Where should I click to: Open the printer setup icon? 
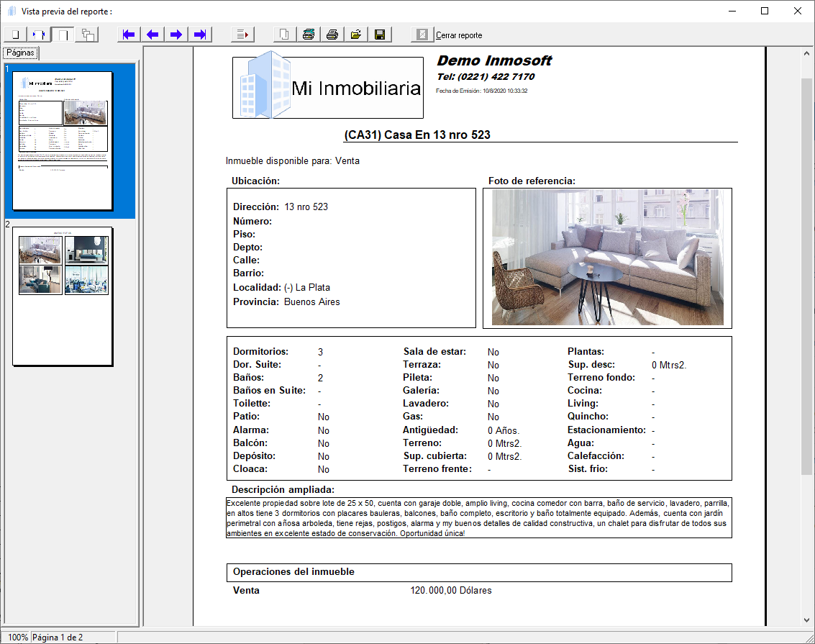(x=309, y=34)
